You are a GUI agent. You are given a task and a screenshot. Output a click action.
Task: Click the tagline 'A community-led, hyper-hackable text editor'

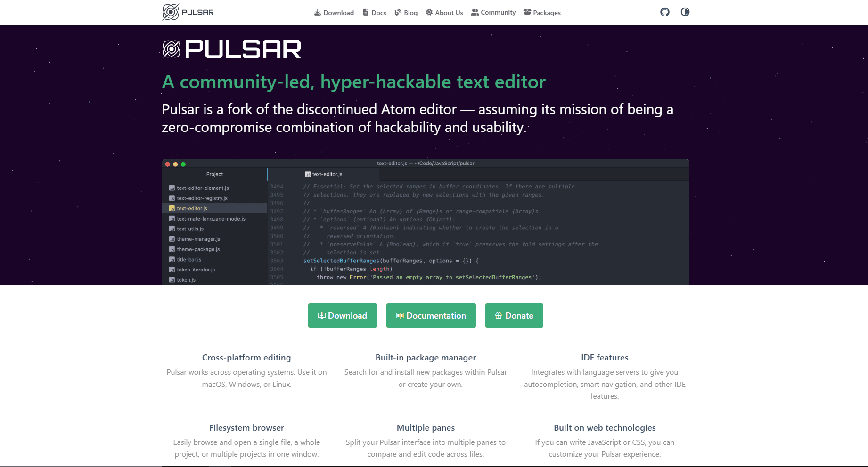pyautogui.click(x=354, y=82)
